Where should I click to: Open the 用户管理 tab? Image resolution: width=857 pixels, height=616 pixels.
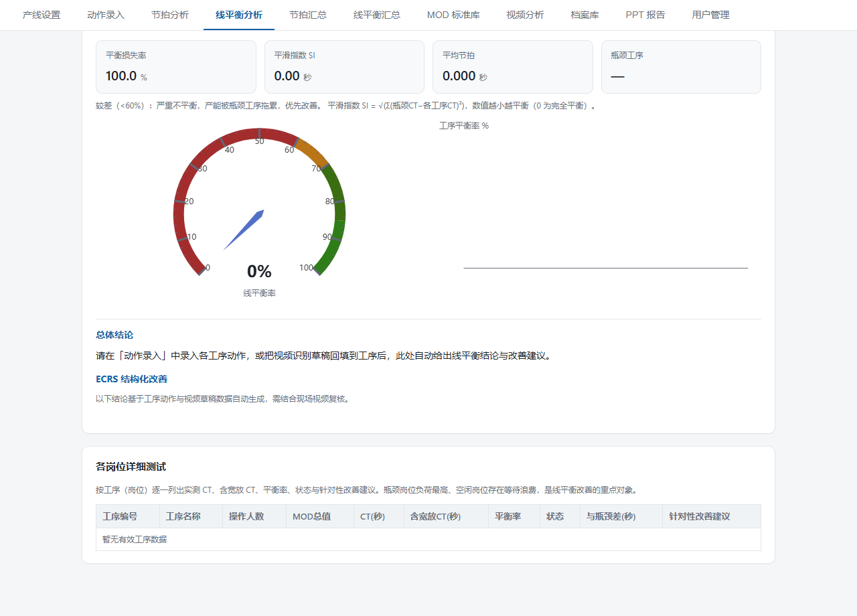pos(710,15)
